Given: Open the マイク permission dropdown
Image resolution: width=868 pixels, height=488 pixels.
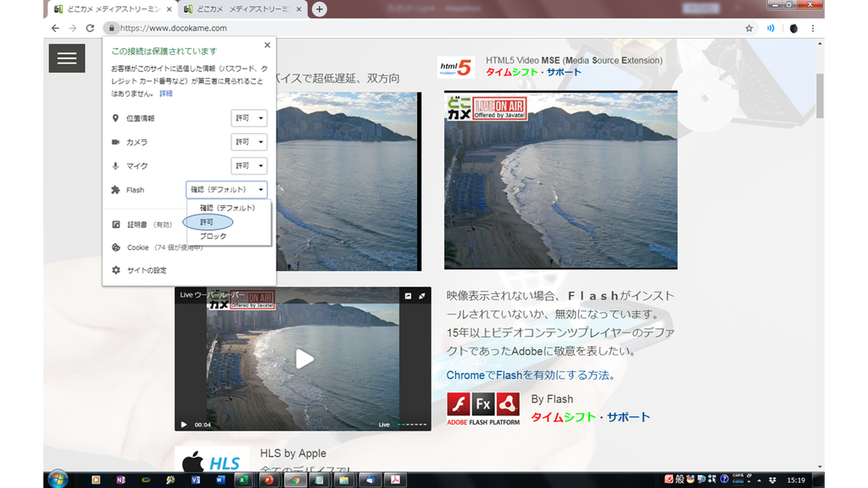Looking at the screenshot, I should [x=249, y=165].
